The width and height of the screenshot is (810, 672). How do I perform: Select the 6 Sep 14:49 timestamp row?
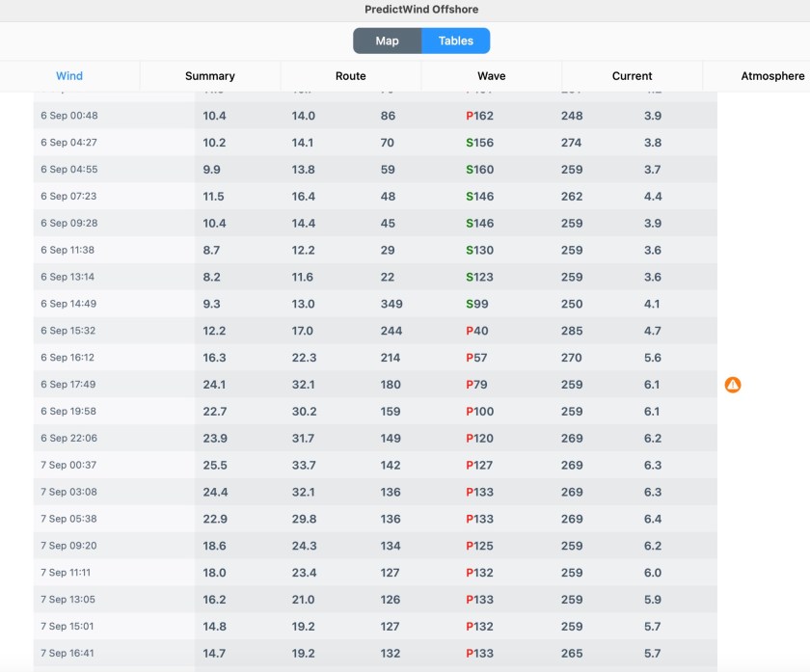tap(69, 304)
